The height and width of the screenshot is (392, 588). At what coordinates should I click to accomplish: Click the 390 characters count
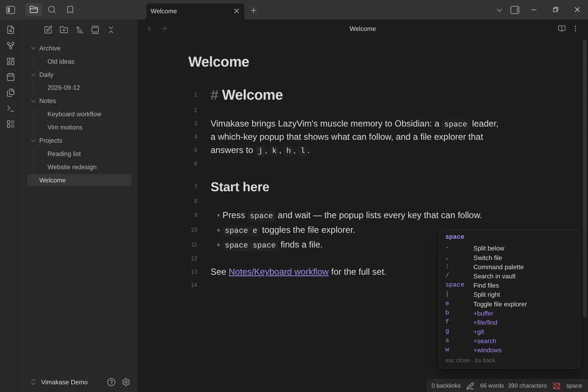tap(527, 386)
